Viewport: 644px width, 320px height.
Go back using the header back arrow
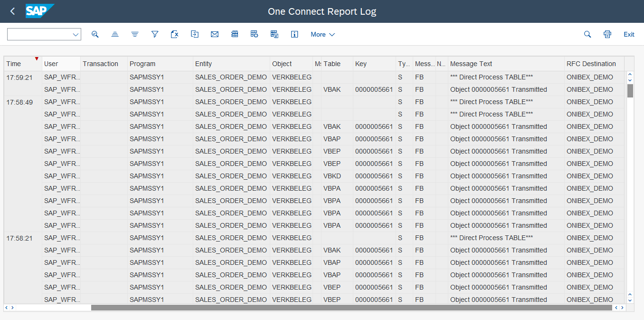(12, 11)
